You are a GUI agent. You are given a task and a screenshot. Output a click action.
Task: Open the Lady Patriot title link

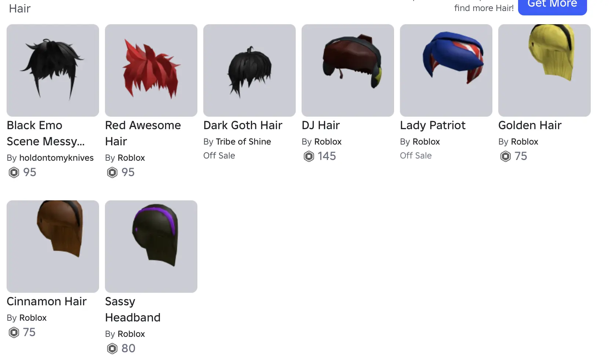point(433,125)
